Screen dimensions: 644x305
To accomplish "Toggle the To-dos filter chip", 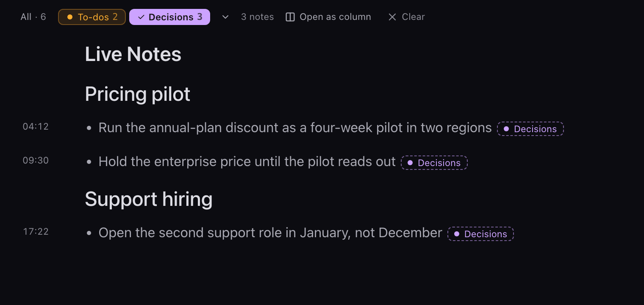I will [92, 17].
